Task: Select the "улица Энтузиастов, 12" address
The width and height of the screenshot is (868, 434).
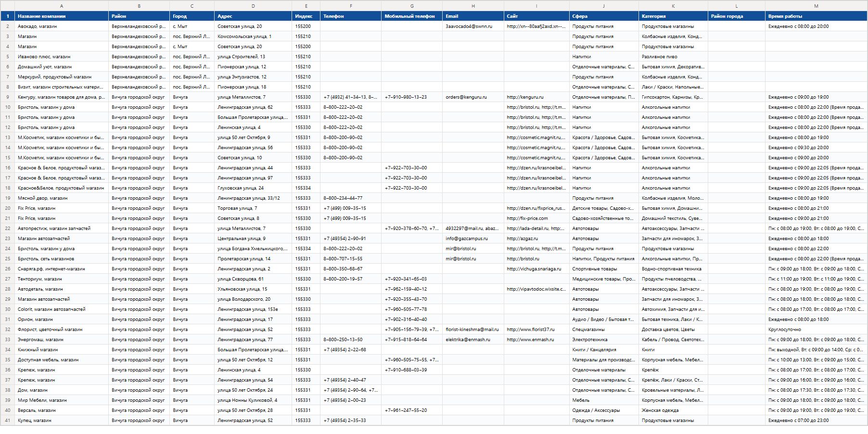Action: point(253,77)
